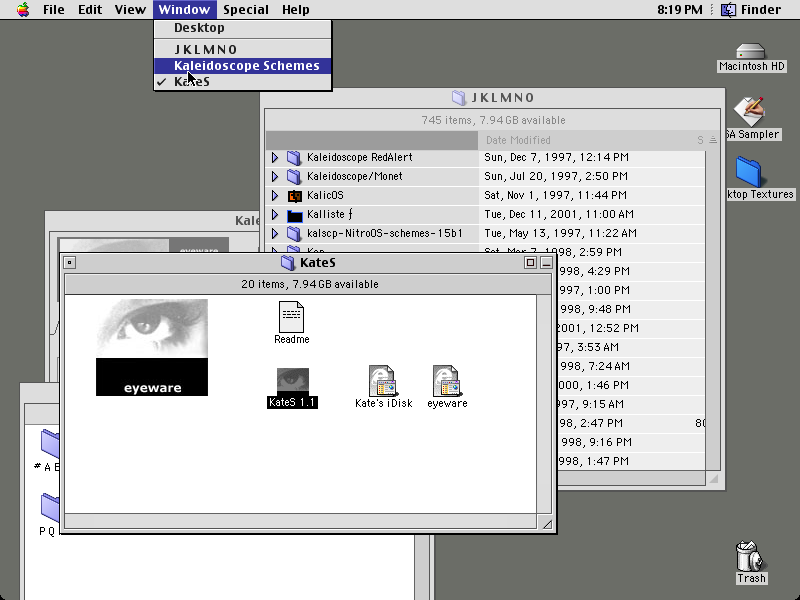Open the Help menu
The image size is (800, 600).
pyautogui.click(x=295, y=10)
